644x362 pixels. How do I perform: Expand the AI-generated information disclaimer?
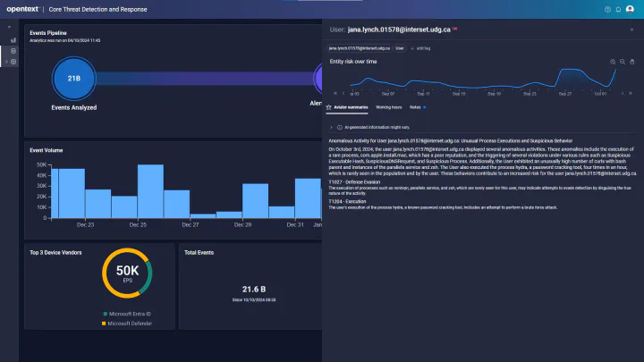click(332, 128)
